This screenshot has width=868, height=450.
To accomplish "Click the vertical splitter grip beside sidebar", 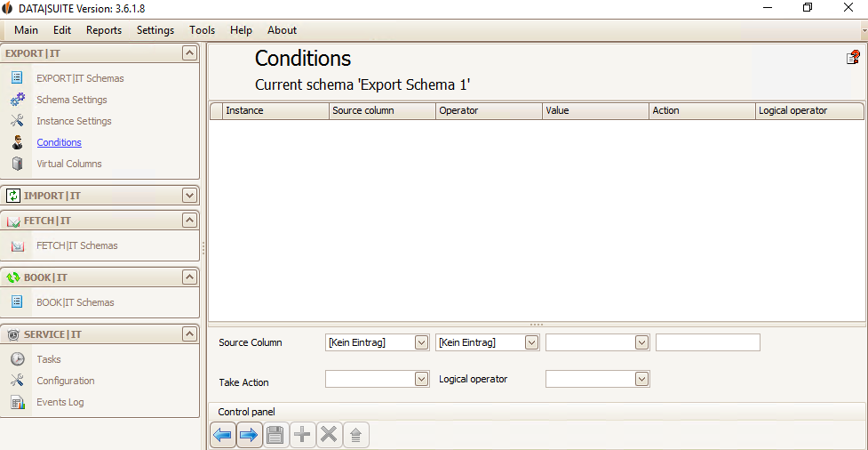I will pyautogui.click(x=203, y=248).
